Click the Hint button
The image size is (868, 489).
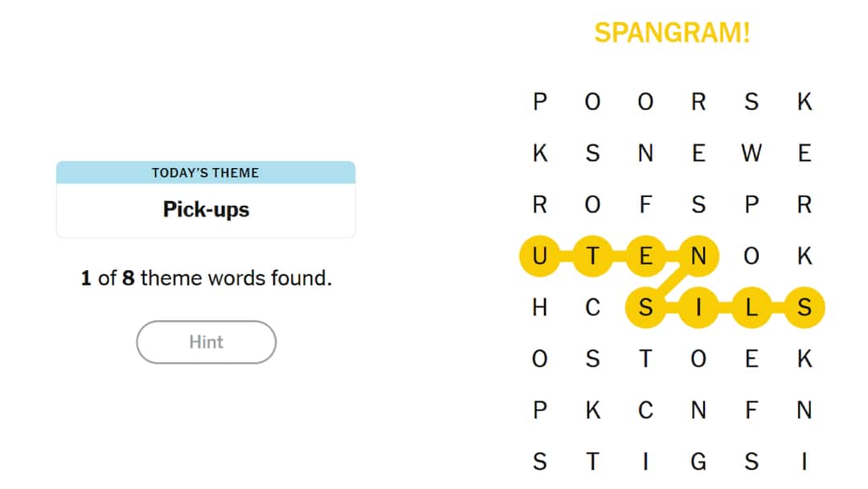[206, 342]
